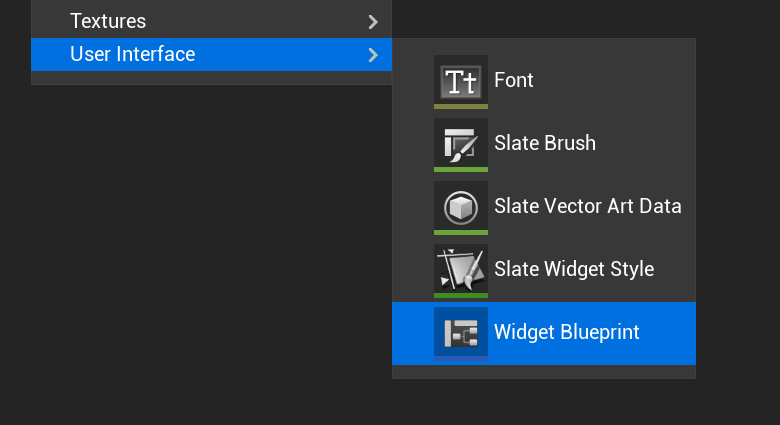Click the olive color strip under Font icon
The image size is (780, 425).
(461, 106)
